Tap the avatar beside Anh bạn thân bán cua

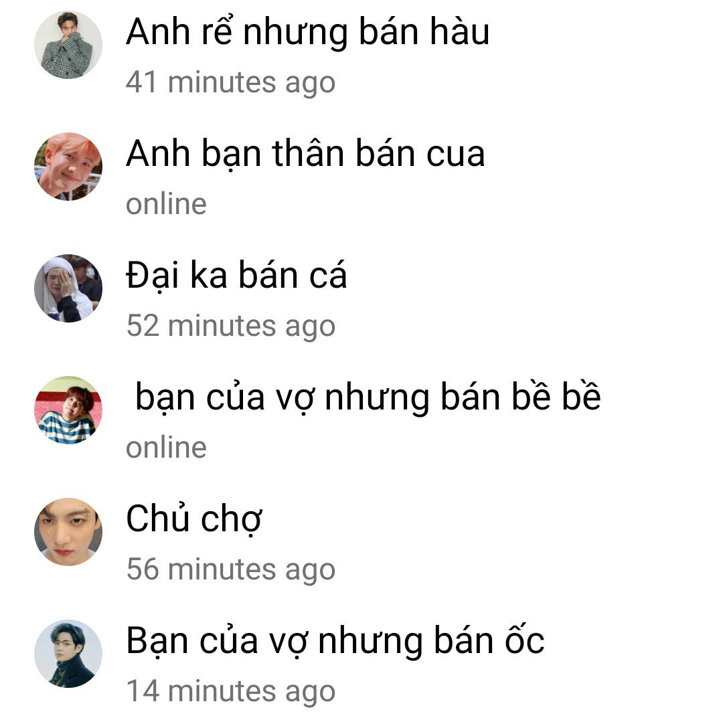tap(68, 167)
